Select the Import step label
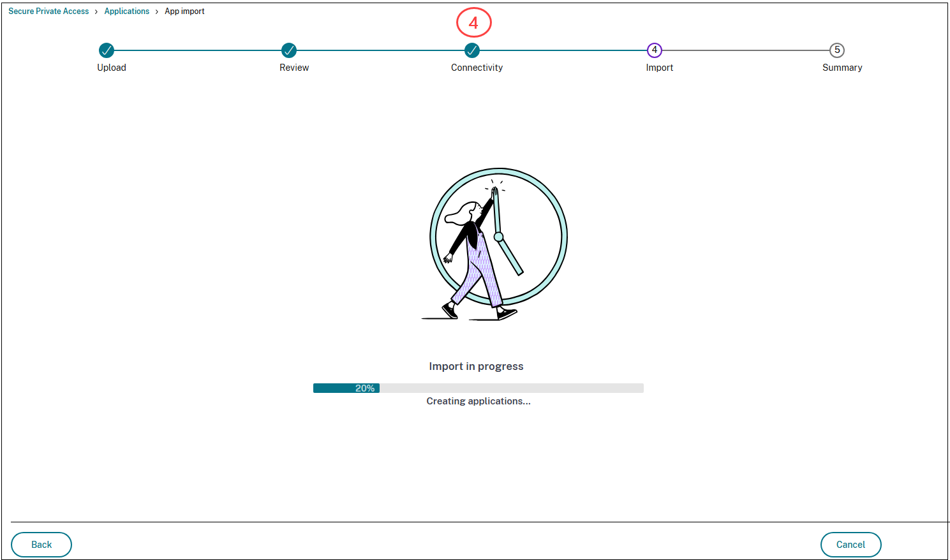Image resolution: width=950 pixels, height=560 pixels. [659, 67]
